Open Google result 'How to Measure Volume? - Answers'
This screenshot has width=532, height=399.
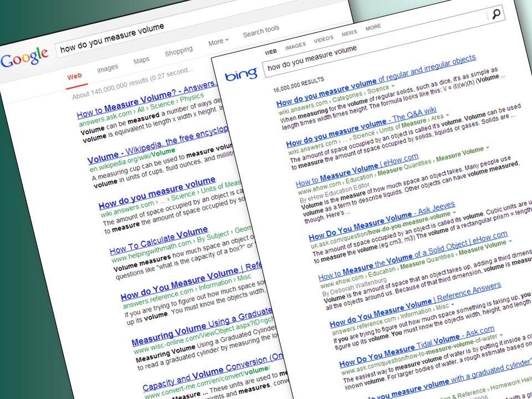tap(146, 100)
